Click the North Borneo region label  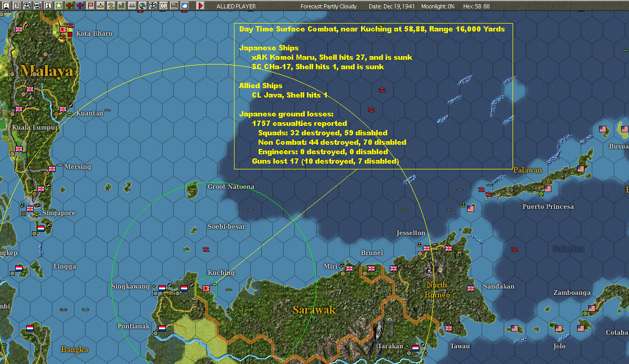(437, 290)
